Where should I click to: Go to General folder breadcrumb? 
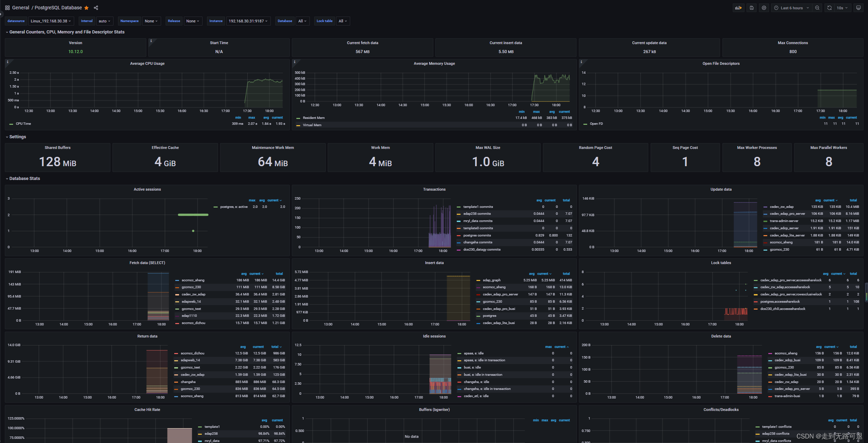pos(21,8)
